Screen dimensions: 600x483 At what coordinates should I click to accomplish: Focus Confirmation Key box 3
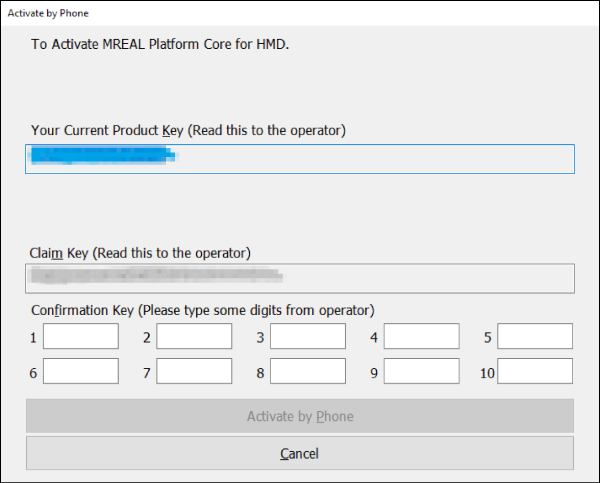point(308,336)
